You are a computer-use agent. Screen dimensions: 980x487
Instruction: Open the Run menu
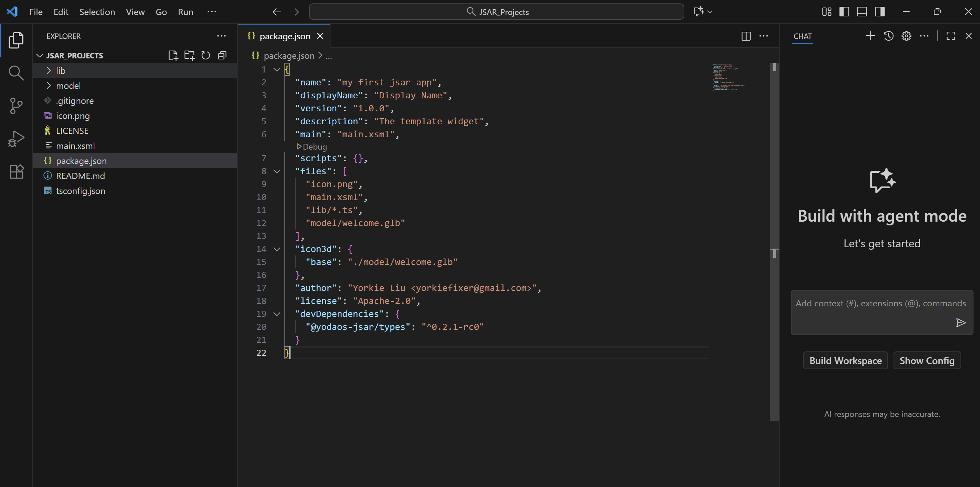point(185,12)
